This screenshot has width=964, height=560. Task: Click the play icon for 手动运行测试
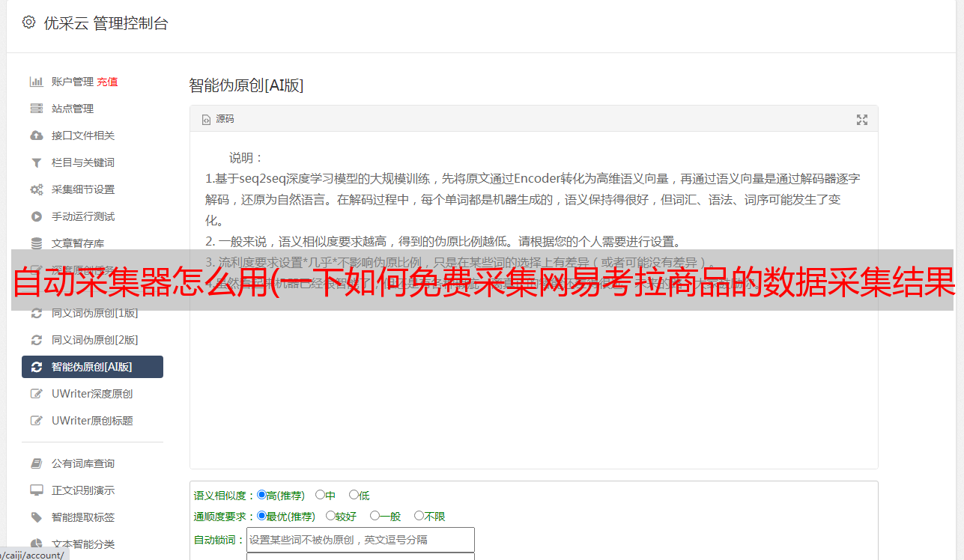36,216
